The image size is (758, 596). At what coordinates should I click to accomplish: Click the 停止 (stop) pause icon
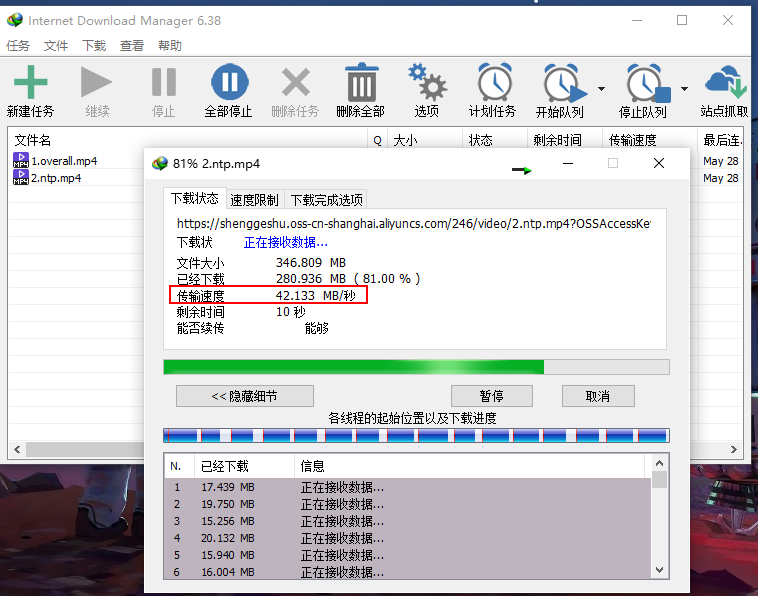(163, 82)
